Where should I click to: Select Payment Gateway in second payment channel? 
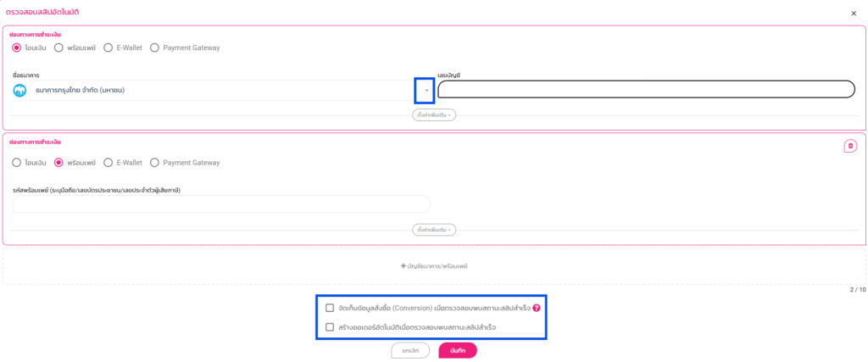point(154,162)
